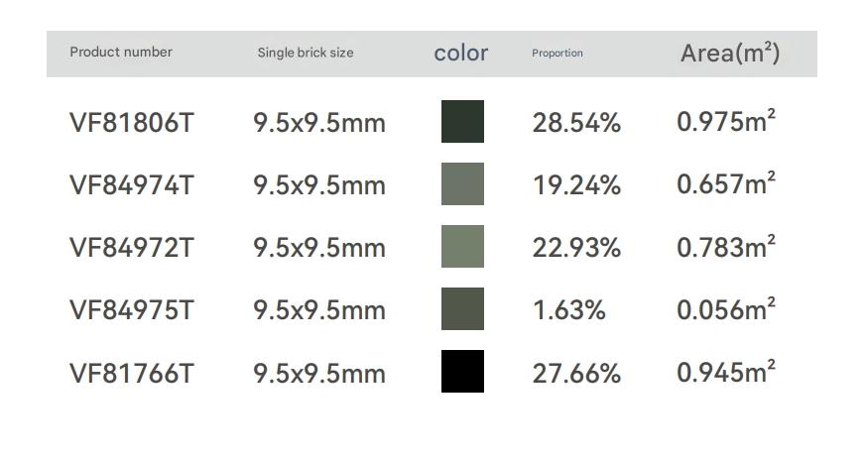
Task: Select the 0.975m² area value
Action: tap(726, 122)
